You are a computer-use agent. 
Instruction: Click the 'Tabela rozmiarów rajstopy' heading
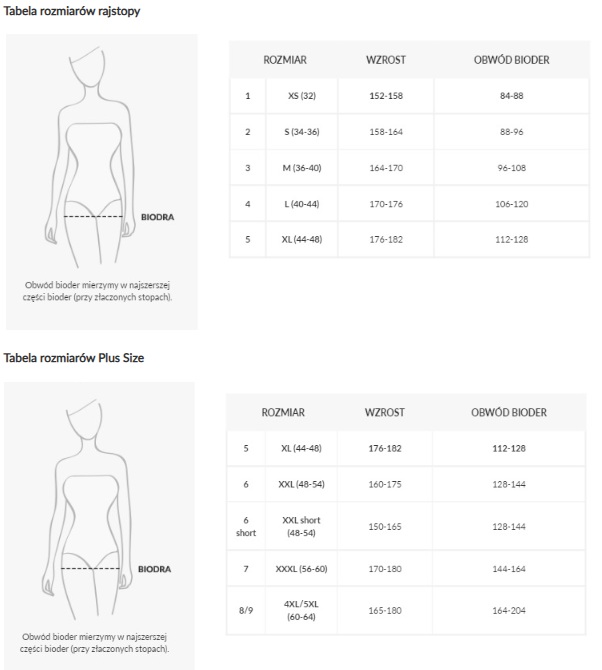pos(71,12)
